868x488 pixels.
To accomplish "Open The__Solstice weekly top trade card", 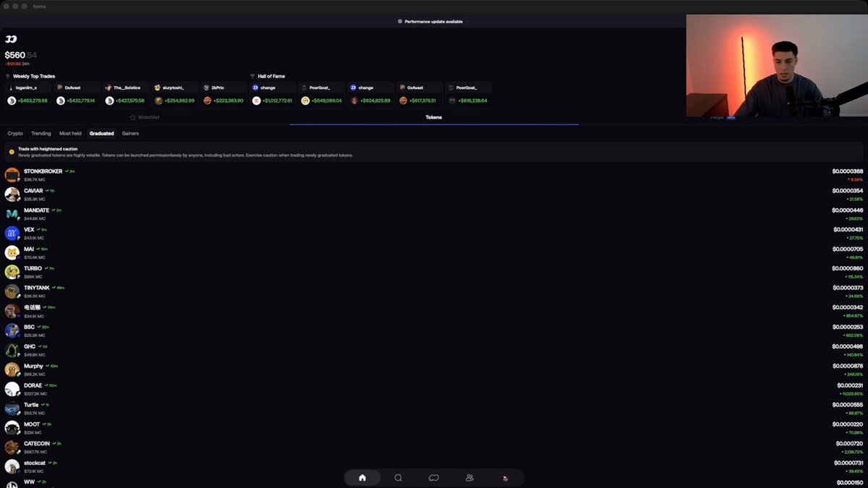I will (125, 95).
